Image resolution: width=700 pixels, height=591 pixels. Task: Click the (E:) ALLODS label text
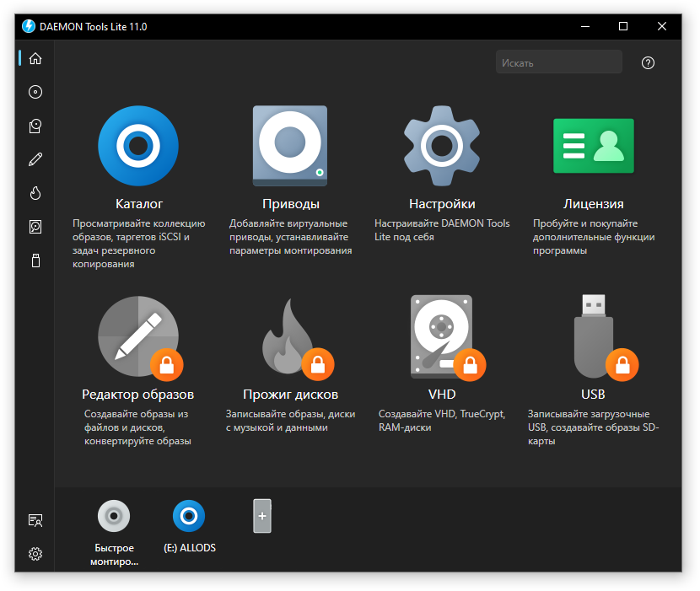pyautogui.click(x=190, y=548)
